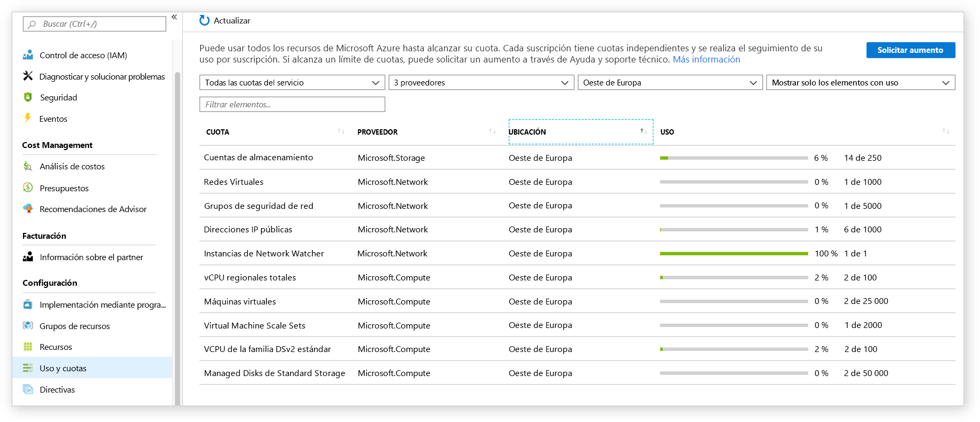Viewport: 980px width, 422px height.
Task: Click the Diagnosticar y solucionar problemas tools icon
Action: click(28, 76)
